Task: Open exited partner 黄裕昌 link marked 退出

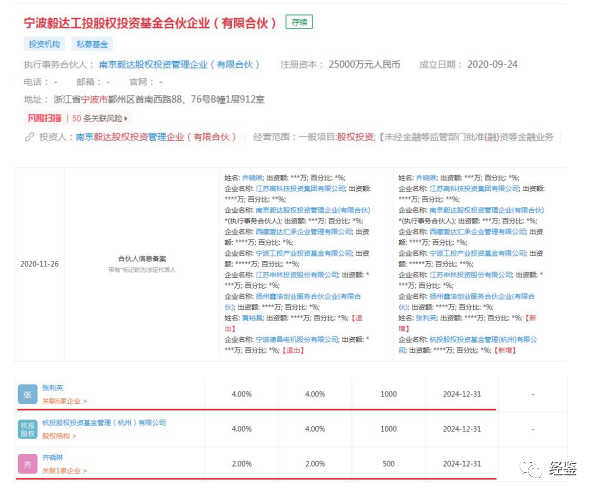Action: [x=252, y=318]
